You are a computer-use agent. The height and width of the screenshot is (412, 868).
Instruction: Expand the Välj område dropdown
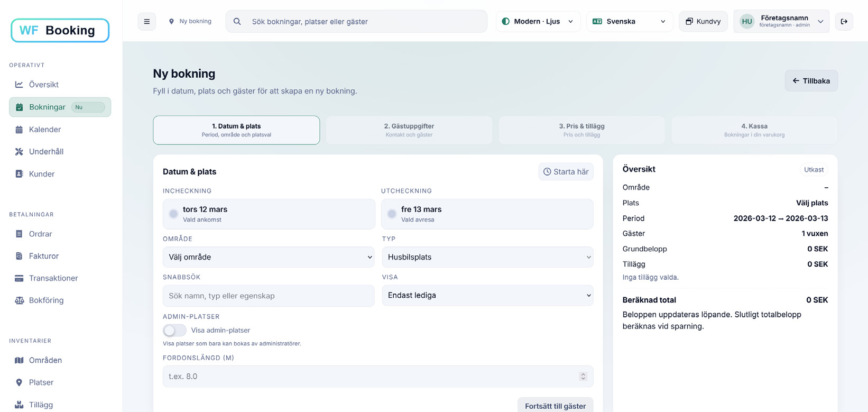click(269, 257)
